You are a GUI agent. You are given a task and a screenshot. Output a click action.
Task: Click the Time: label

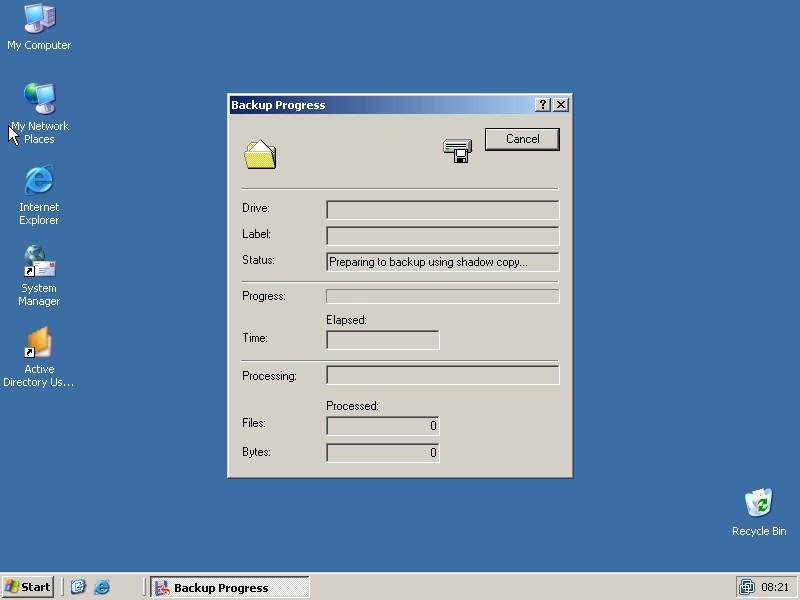point(255,338)
